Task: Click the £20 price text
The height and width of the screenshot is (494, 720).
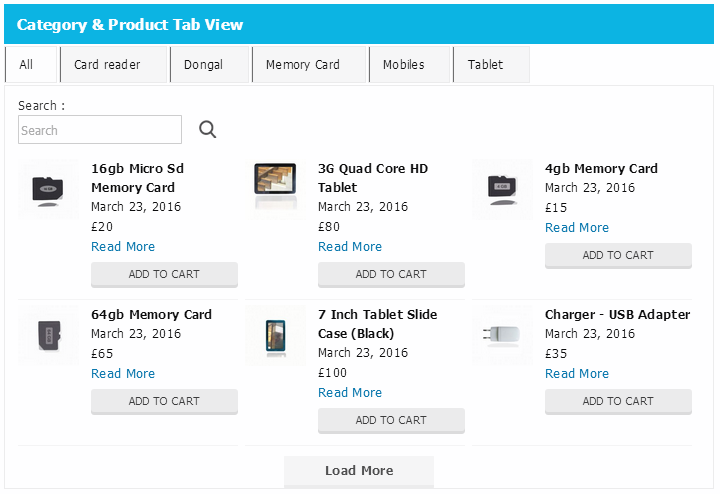Action: pyautogui.click(x=102, y=227)
